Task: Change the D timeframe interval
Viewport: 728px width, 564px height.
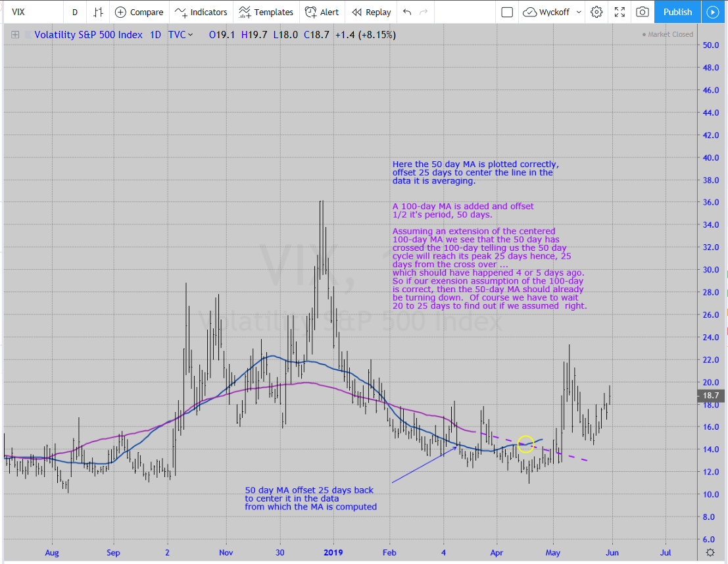Action: (75, 12)
